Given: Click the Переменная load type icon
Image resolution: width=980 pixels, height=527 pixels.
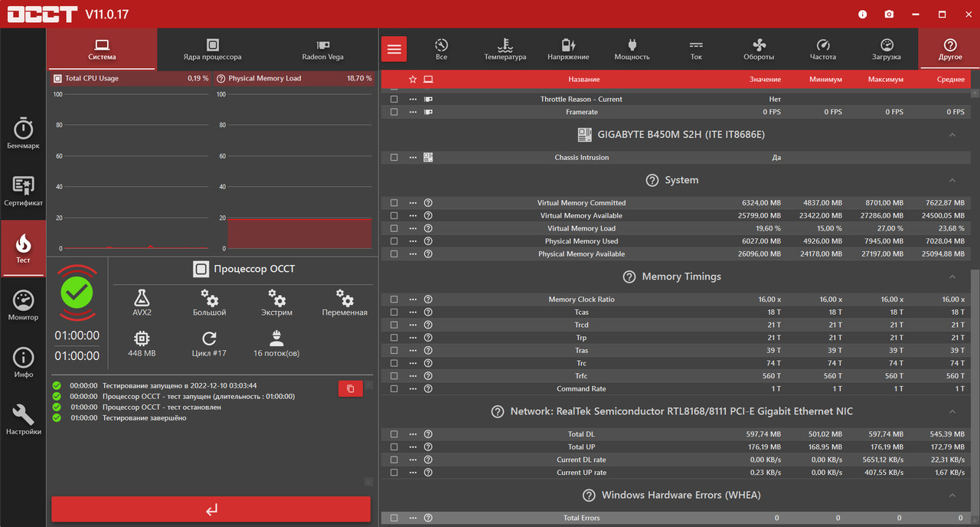Looking at the screenshot, I should click(345, 297).
